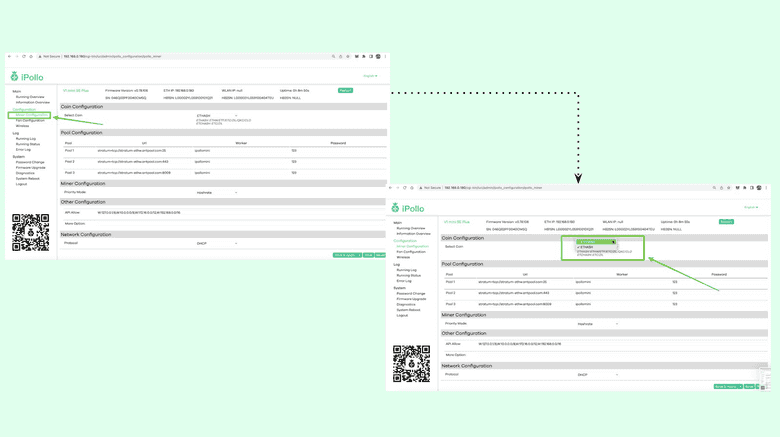
Task: Select Firmware Upgrade in left sidebar
Action: point(31,167)
